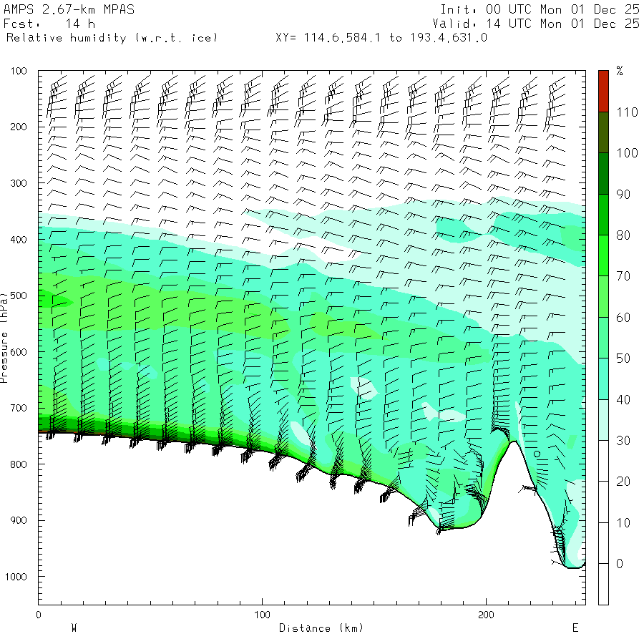Screen dimensions: 644x644
Task: Click the '100' pressure axis label
Action: 19,71
